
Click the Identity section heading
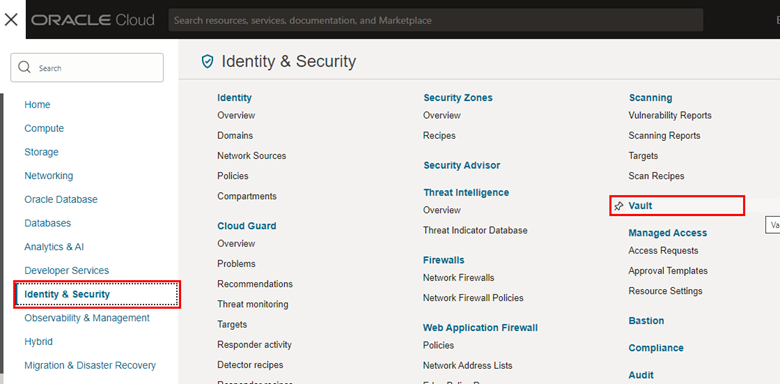(234, 97)
